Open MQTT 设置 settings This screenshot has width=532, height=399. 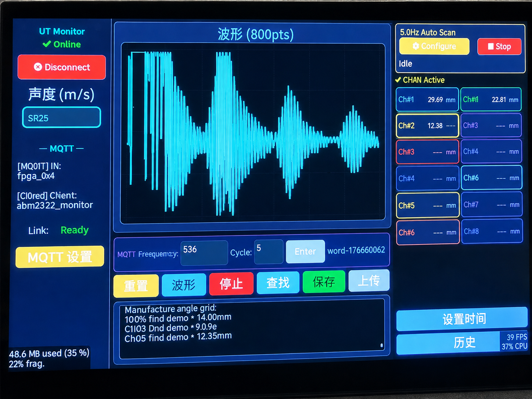(x=60, y=257)
